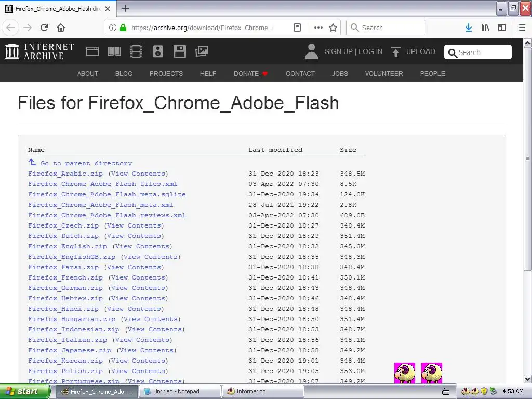Open the Firefox downloads panel
The height and width of the screenshot is (399, 532).
point(469,28)
